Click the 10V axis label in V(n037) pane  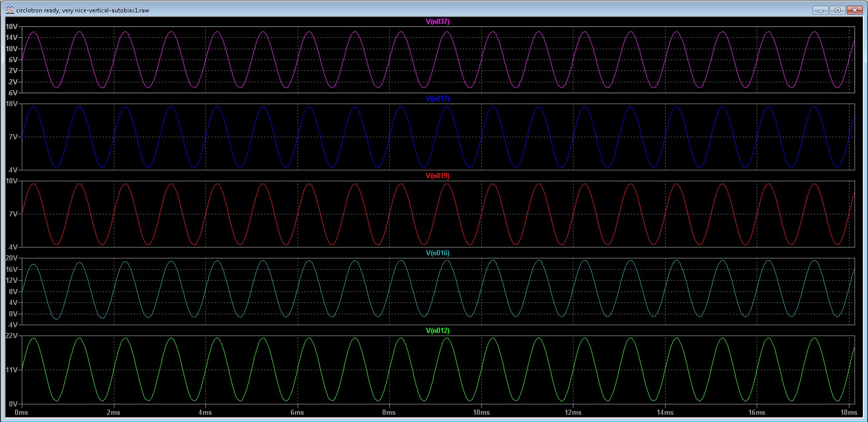(x=12, y=49)
